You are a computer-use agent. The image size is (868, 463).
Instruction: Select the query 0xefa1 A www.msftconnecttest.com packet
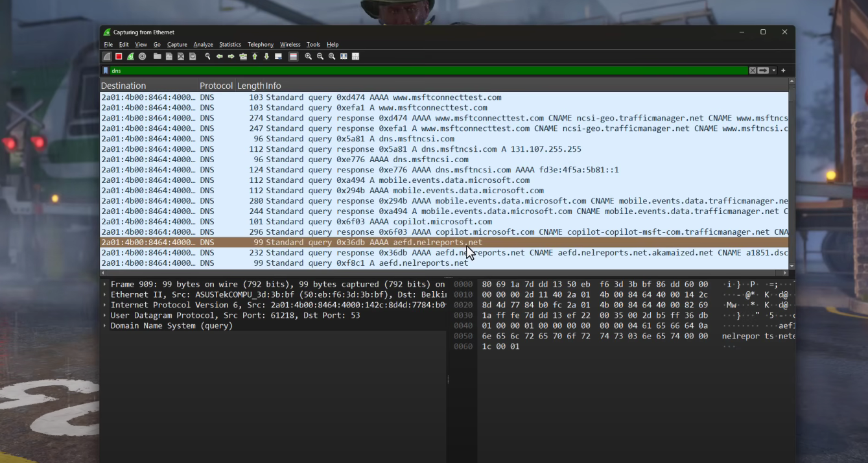pyautogui.click(x=444, y=108)
